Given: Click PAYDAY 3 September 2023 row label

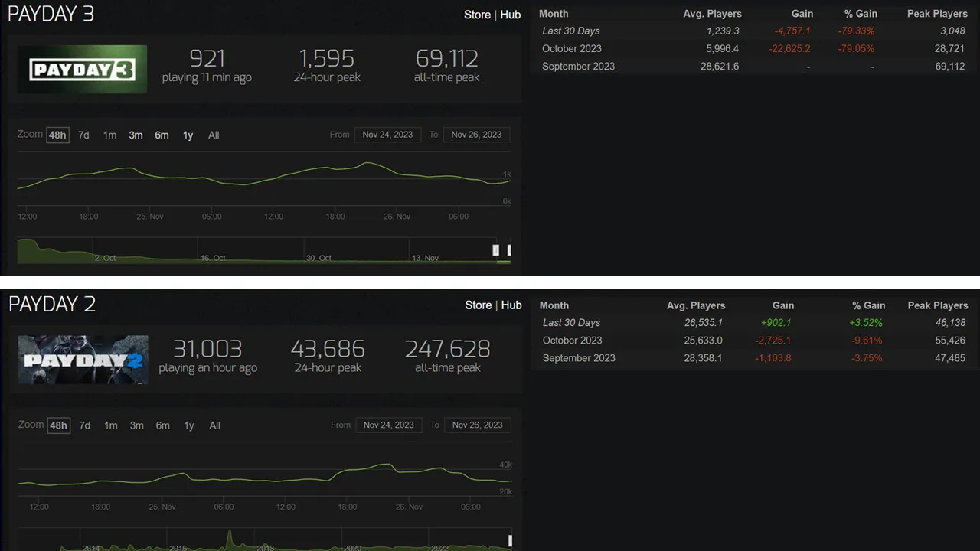Looking at the screenshot, I should pyautogui.click(x=579, y=67).
